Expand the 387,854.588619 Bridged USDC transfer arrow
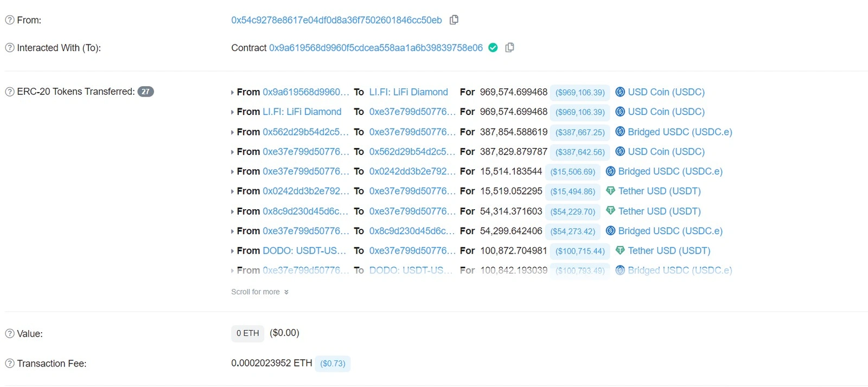Image resolution: width=868 pixels, height=387 pixels. coord(232,132)
